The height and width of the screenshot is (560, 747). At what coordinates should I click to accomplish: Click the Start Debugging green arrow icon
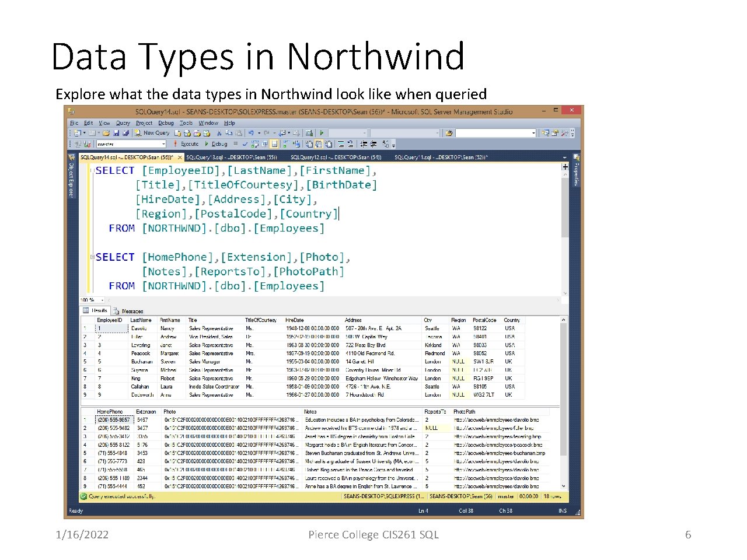[x=322, y=133]
